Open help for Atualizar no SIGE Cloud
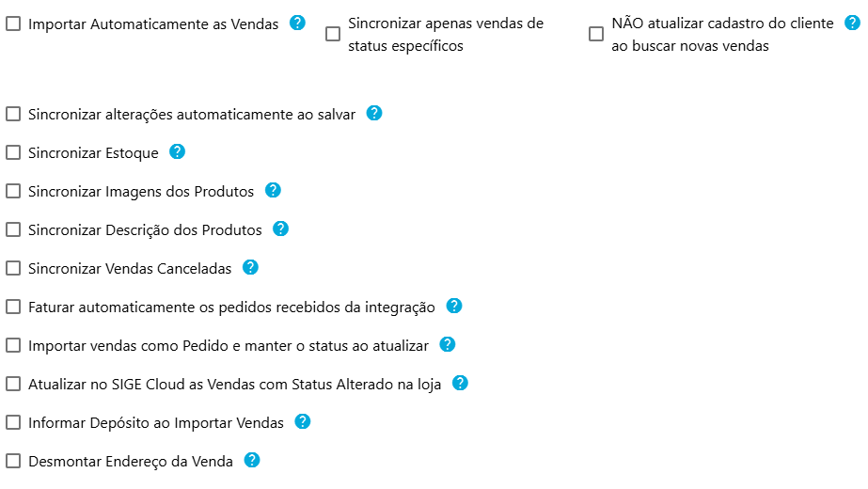Screen dimensions: 868x489 click(460, 383)
